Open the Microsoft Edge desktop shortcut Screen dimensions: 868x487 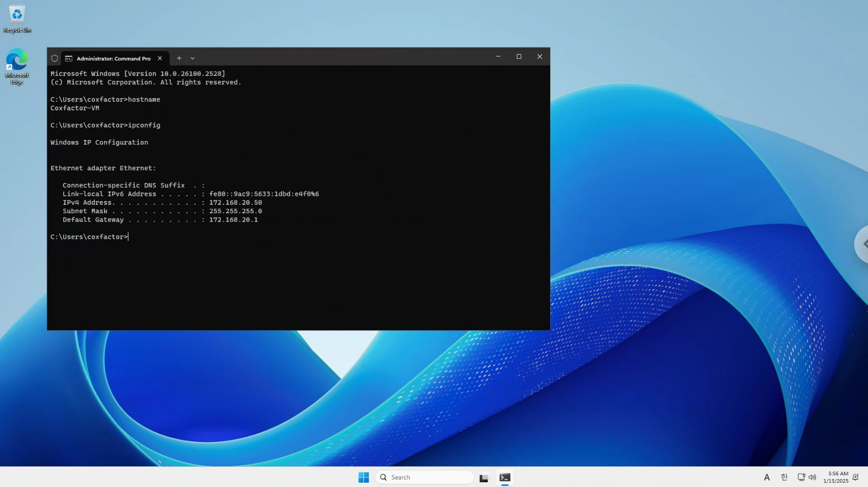click(17, 67)
